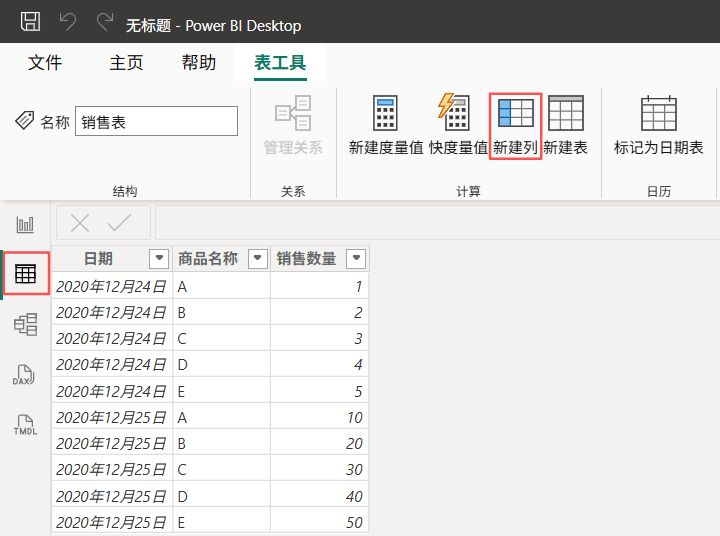This screenshot has width=720, height=536.
Task: Click inside the formula bar
Action: tap(437, 223)
